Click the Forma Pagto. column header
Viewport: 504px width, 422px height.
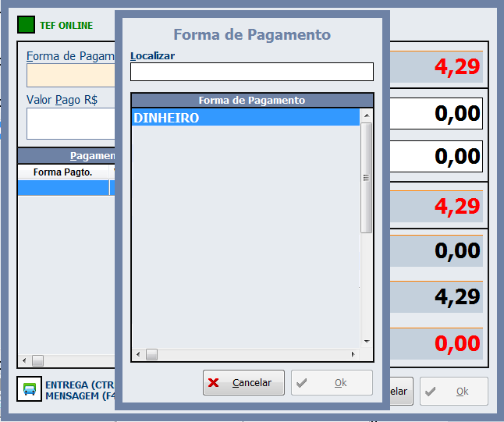(63, 172)
